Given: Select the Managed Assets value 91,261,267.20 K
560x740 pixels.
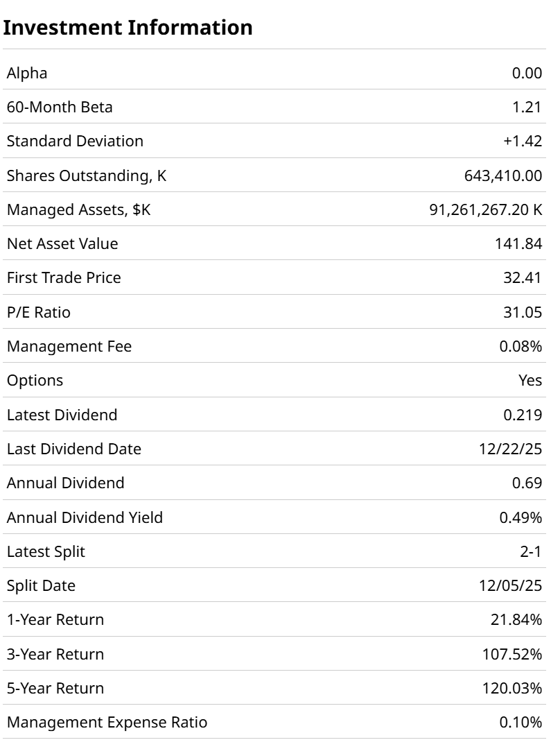Looking at the screenshot, I should [x=486, y=209].
